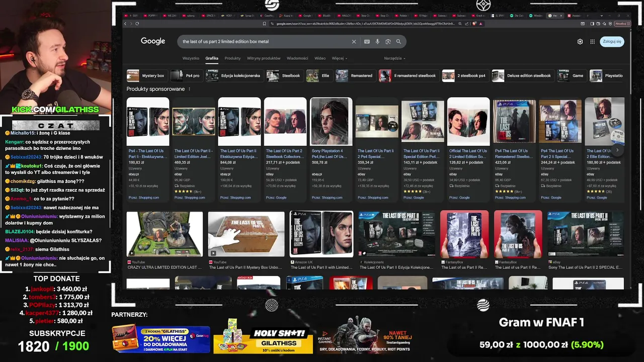This screenshot has height=362, width=644.
Task: Filter images by ii remastered steelbook chip
Action: [408, 76]
